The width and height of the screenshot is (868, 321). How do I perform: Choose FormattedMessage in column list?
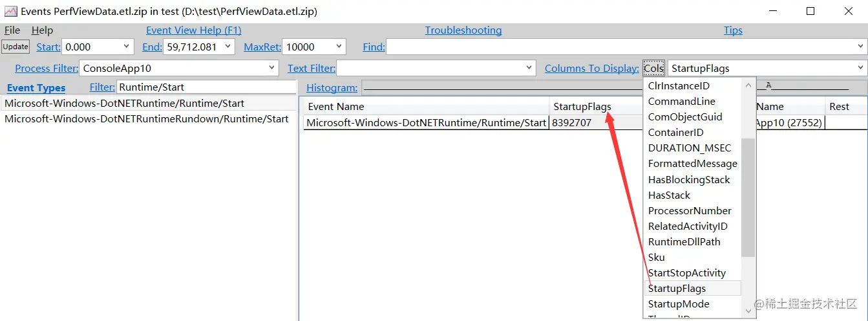click(692, 164)
